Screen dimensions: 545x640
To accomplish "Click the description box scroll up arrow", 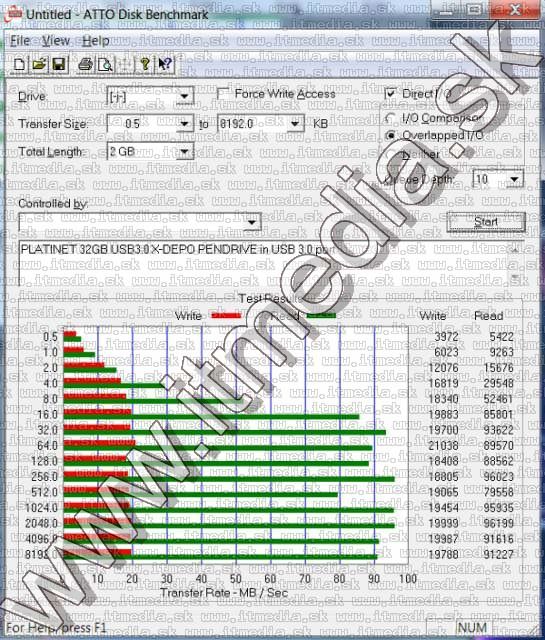I will 514,248.
